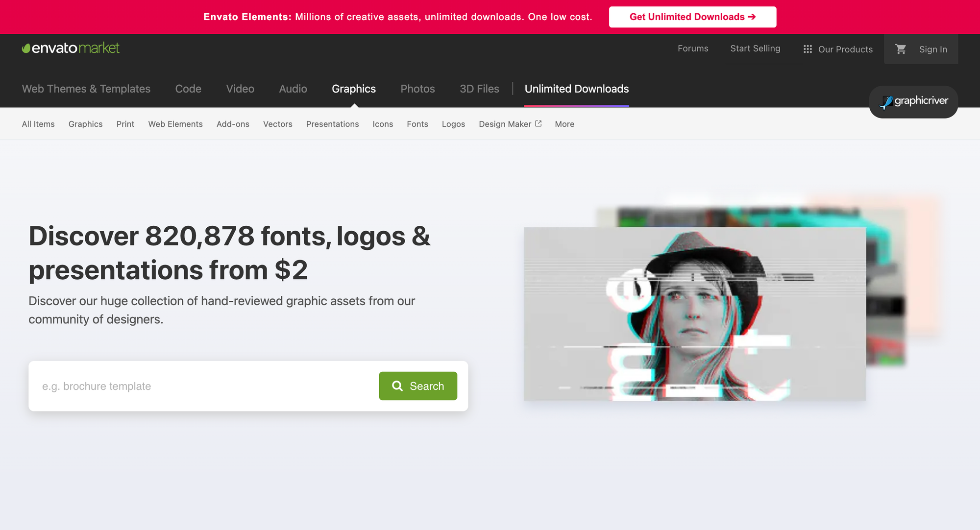Expand the Presentations subcategory menu
Image resolution: width=980 pixels, height=530 pixels.
point(332,124)
